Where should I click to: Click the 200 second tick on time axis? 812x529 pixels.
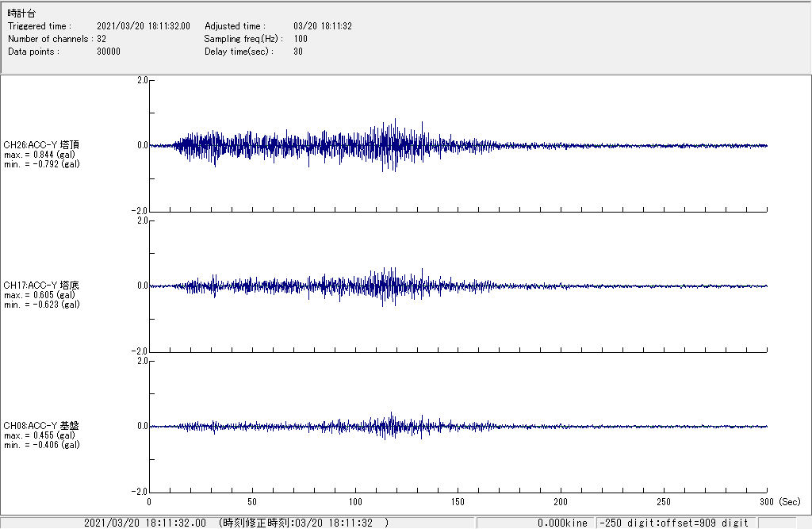pos(561,502)
